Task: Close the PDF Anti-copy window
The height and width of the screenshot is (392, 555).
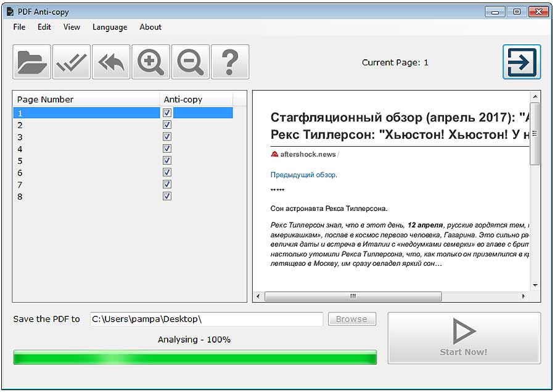Action: click(x=538, y=12)
